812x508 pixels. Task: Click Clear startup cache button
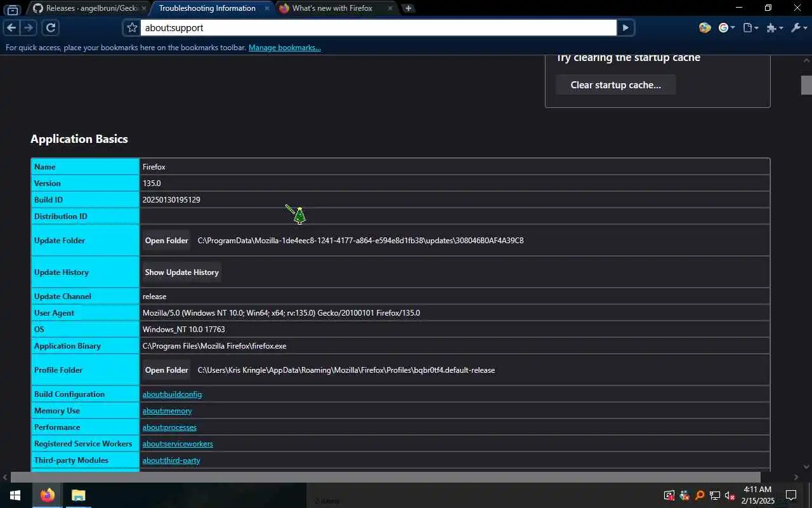[615, 84]
